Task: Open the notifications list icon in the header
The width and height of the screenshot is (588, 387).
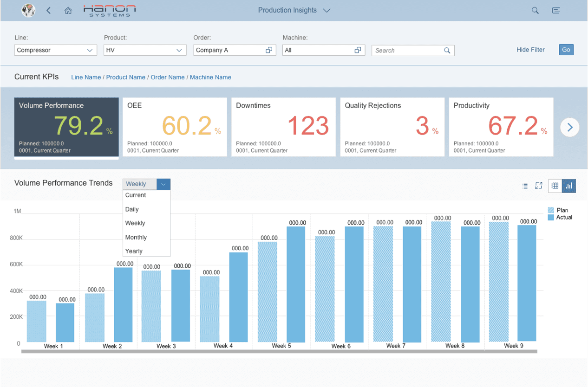Action: [x=555, y=10]
